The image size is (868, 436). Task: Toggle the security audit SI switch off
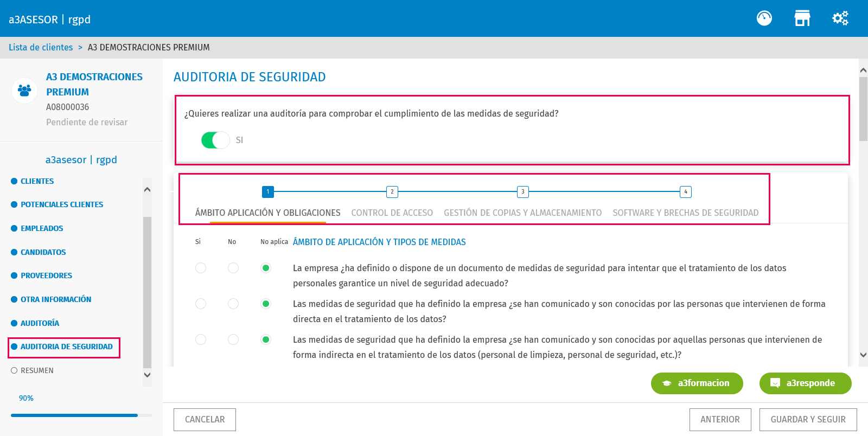coord(215,140)
